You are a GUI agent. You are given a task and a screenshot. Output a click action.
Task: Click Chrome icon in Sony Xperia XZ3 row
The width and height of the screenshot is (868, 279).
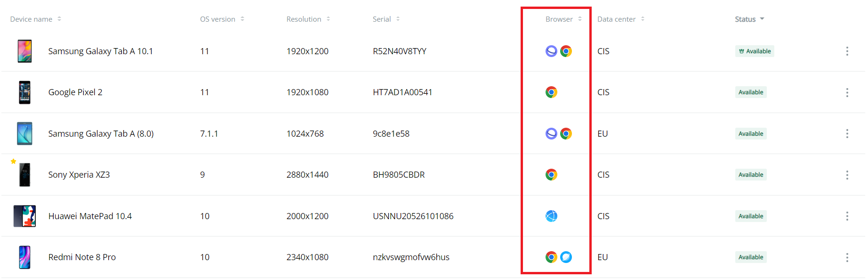[551, 174]
